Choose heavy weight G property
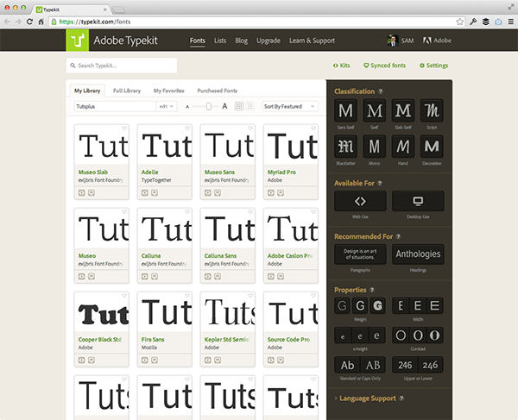The width and height of the screenshot is (518, 420). [x=377, y=305]
